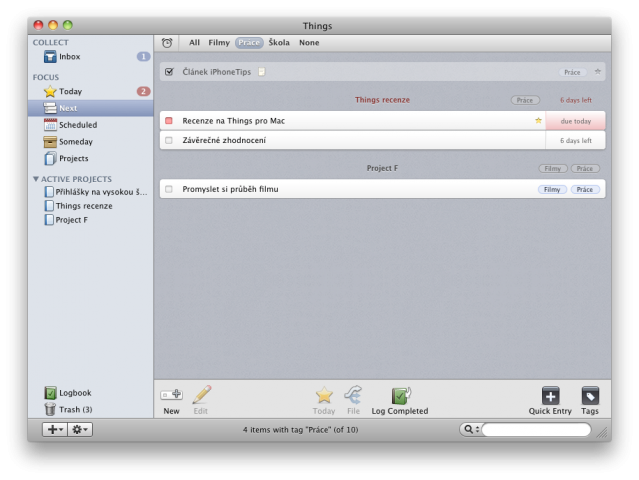Screen dimensions: 639x480
Task: Open Přihlášky na vysokou š… project
Action: click(96, 192)
